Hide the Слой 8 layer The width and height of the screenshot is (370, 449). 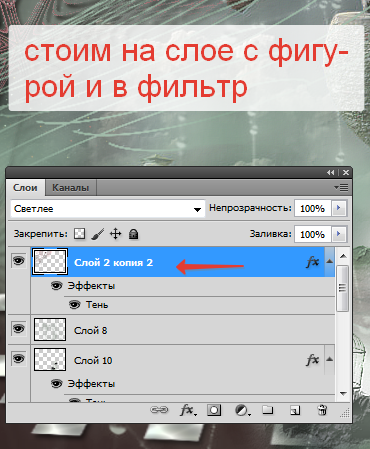[x=19, y=329]
